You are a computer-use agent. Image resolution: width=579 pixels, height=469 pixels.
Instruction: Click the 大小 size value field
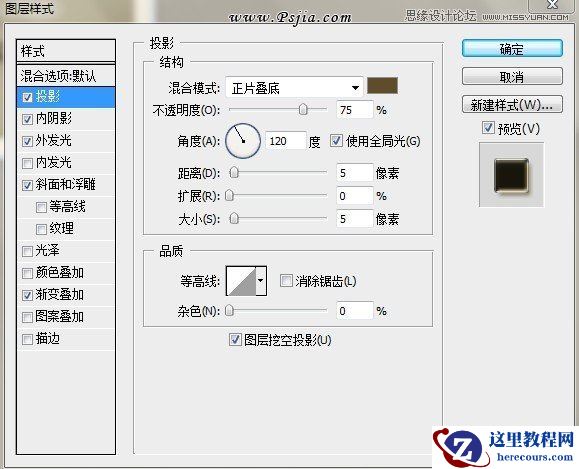[x=354, y=219]
